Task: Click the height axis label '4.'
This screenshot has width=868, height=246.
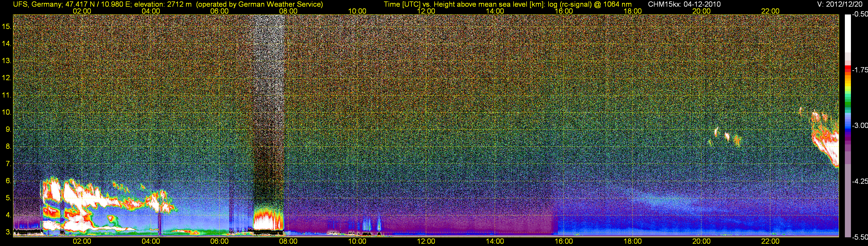Action: 8,215
